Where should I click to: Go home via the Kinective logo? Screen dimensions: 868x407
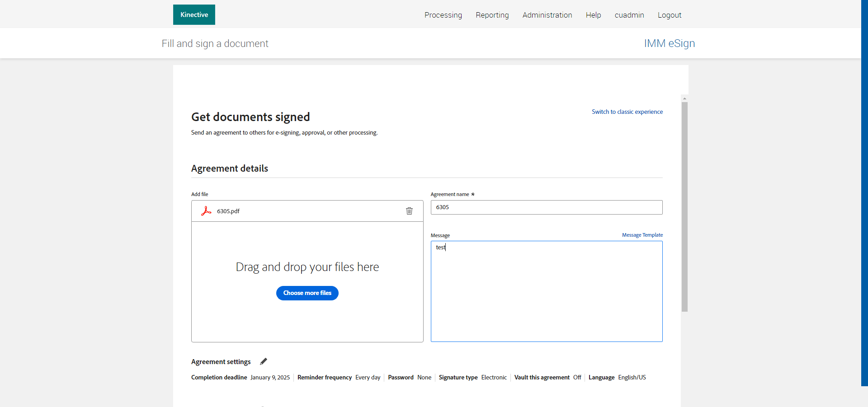194,15
